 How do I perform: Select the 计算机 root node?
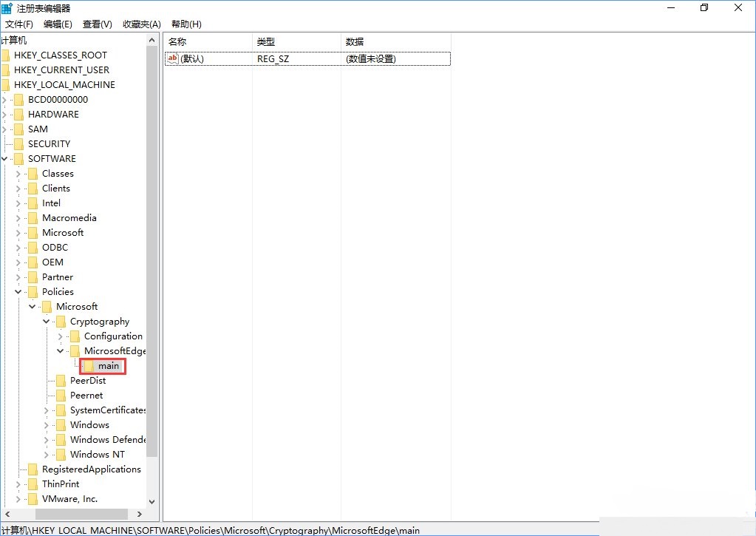[14, 41]
